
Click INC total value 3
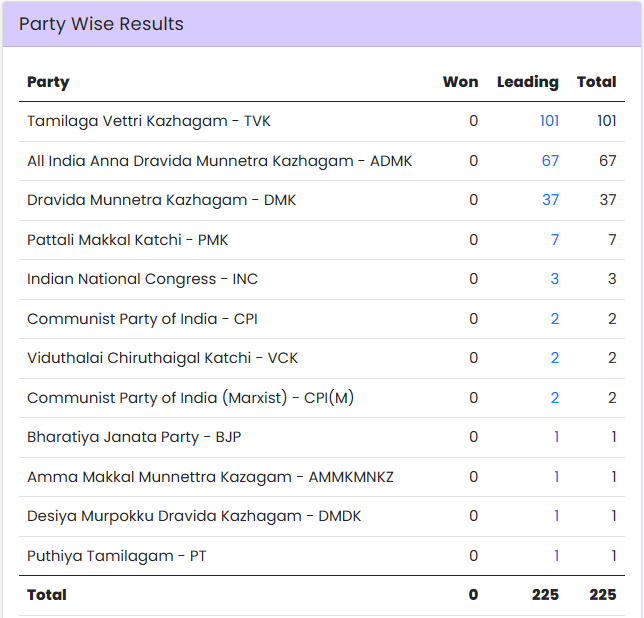612,279
